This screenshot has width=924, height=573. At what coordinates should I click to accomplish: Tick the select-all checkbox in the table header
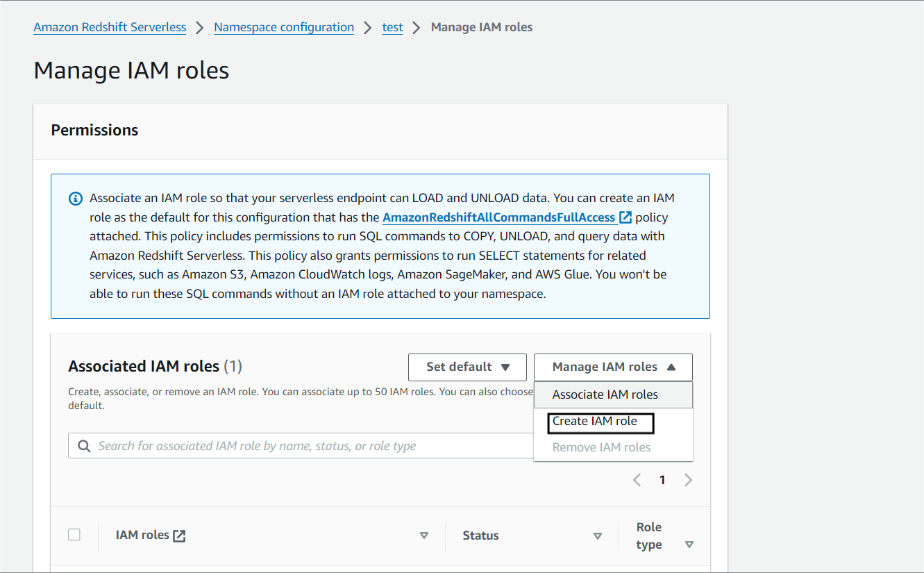(x=74, y=535)
